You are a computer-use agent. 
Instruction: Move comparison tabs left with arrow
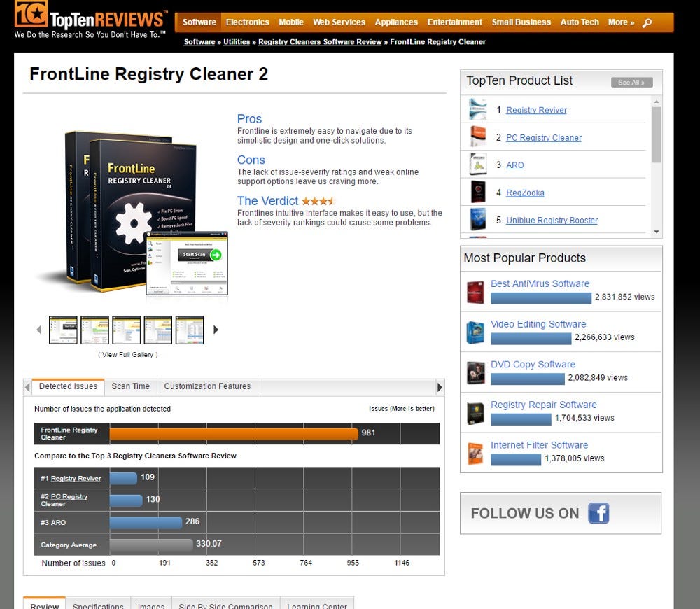tap(28, 387)
